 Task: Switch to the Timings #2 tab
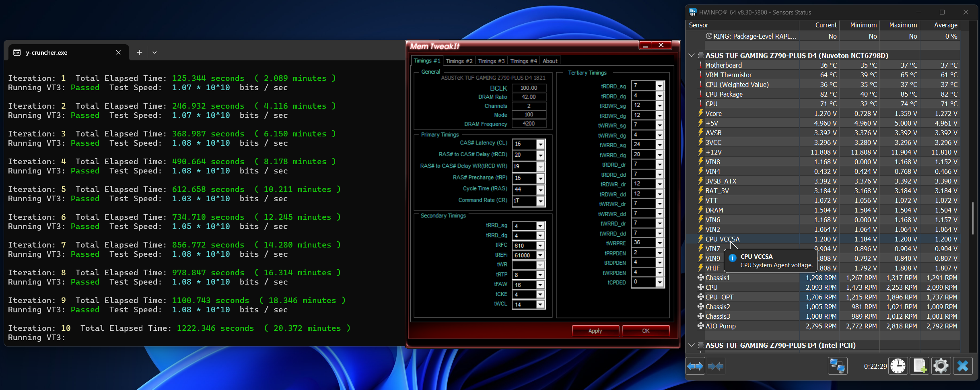coord(459,61)
